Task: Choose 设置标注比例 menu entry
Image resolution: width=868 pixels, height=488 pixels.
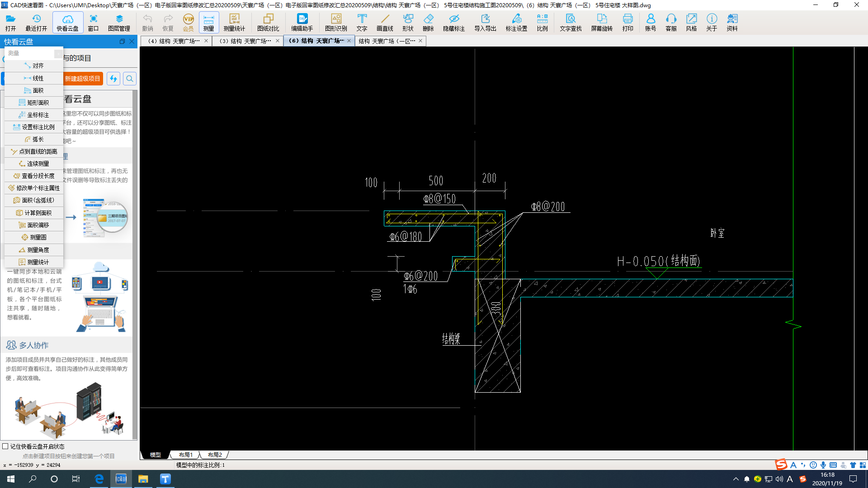Action: click(34, 127)
